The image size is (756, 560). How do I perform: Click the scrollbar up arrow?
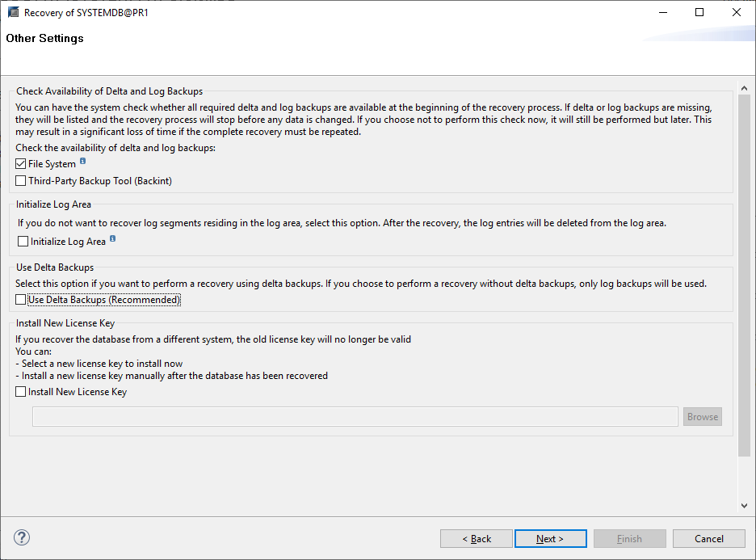745,88
